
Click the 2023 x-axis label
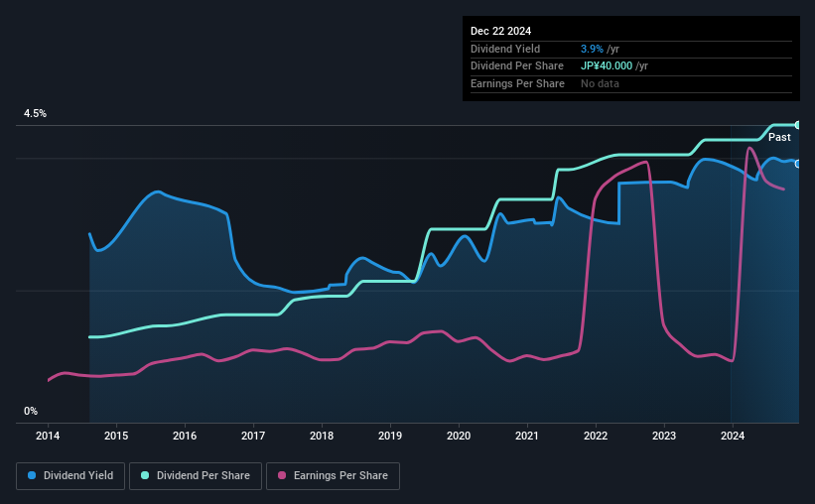click(x=664, y=436)
